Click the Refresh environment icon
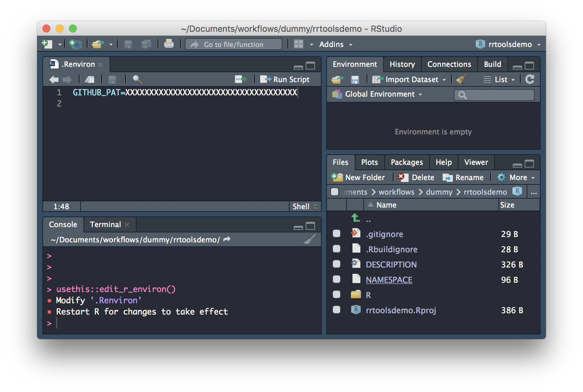Viewport: 583px width, 392px height. 530,79
